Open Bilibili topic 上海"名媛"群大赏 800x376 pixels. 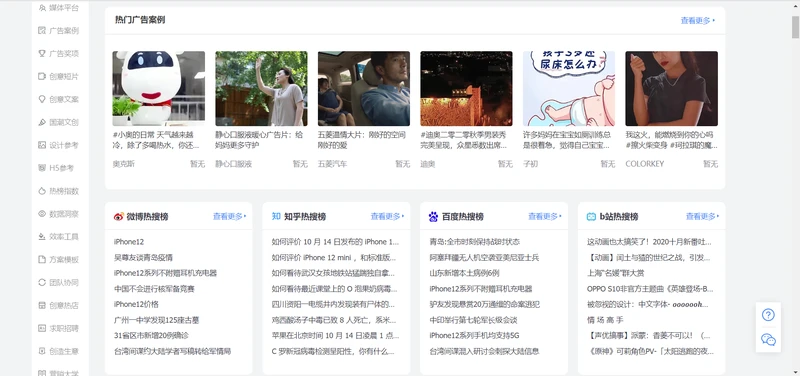point(615,273)
